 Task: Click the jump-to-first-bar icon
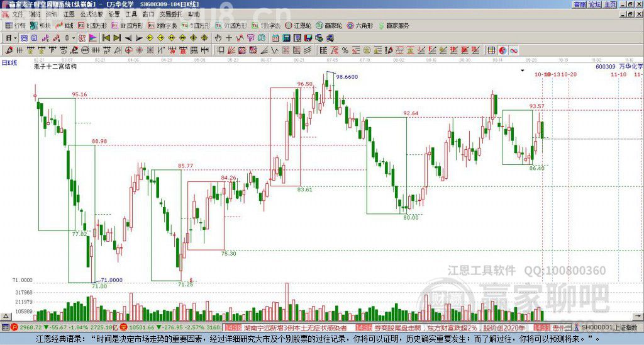coord(106,38)
